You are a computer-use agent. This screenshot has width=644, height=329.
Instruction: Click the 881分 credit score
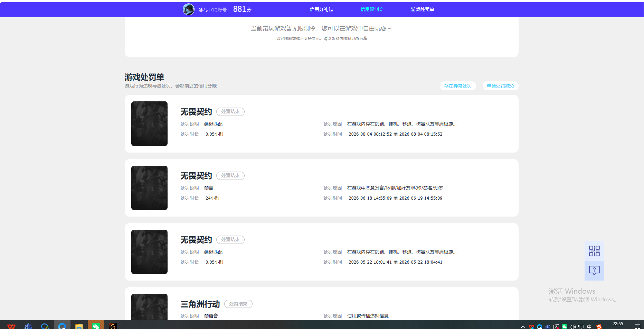point(242,9)
